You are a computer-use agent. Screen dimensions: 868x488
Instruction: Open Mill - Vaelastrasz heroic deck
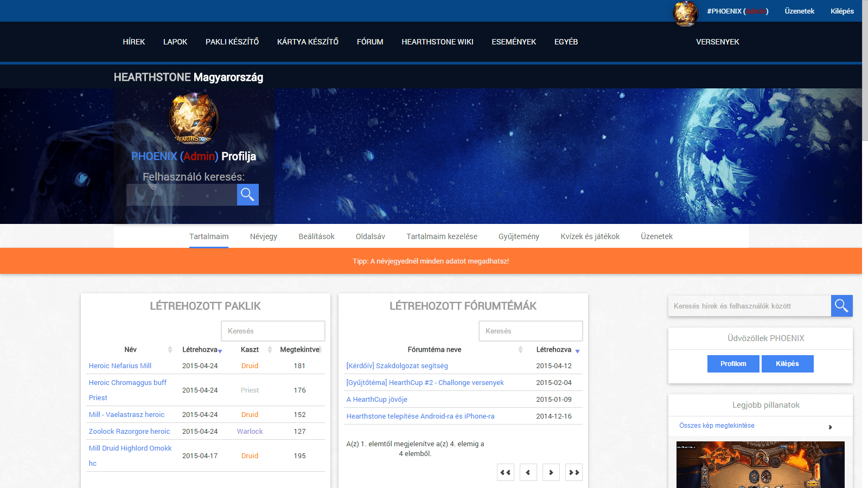126,415
